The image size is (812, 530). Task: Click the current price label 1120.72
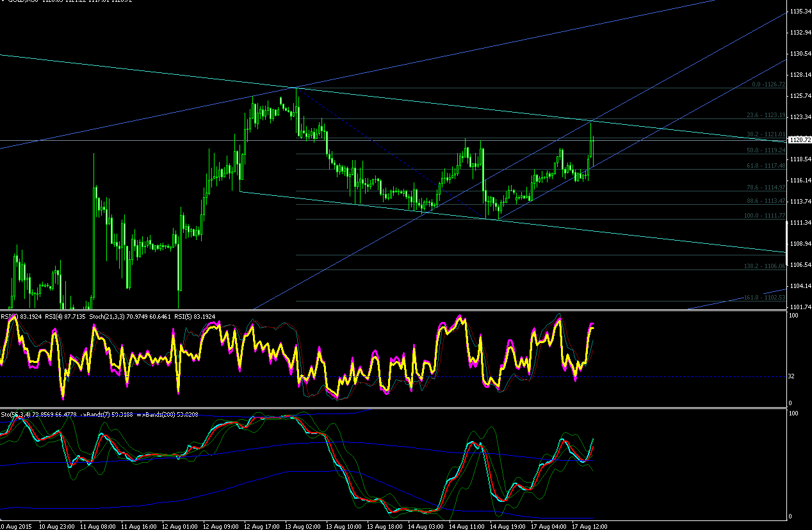pyautogui.click(x=800, y=140)
